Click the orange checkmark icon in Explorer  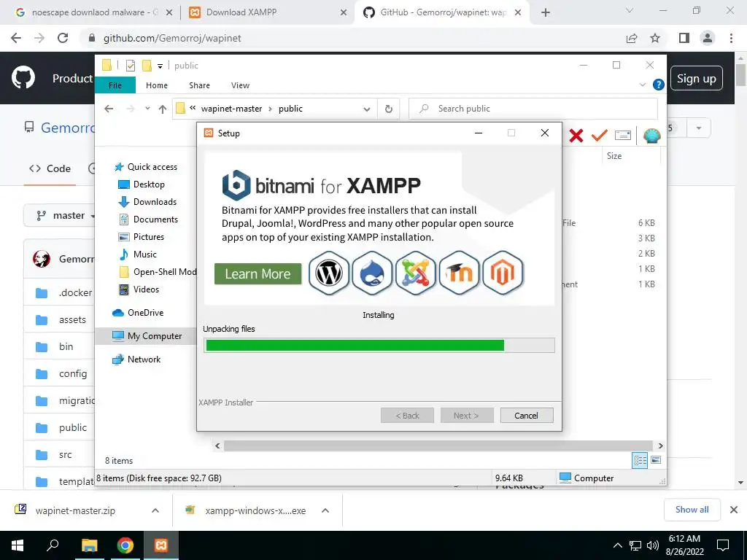click(600, 136)
